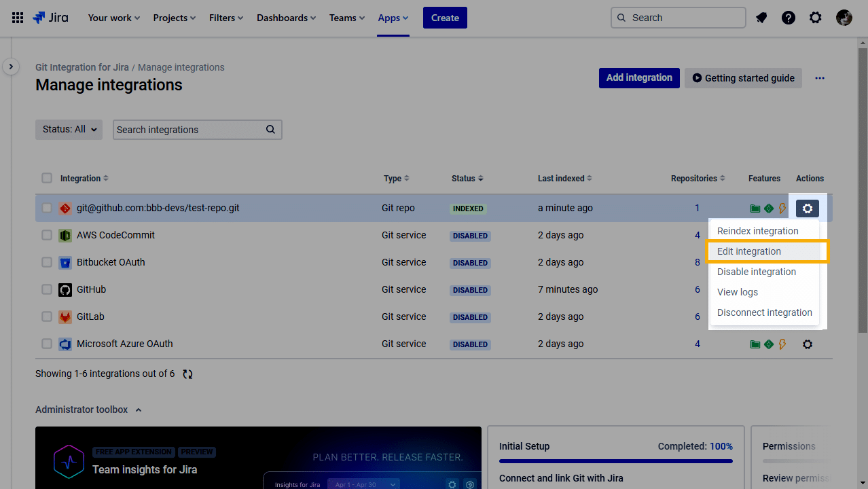Refresh the integrations list using the reload icon
This screenshot has height=489, width=868.
point(188,374)
